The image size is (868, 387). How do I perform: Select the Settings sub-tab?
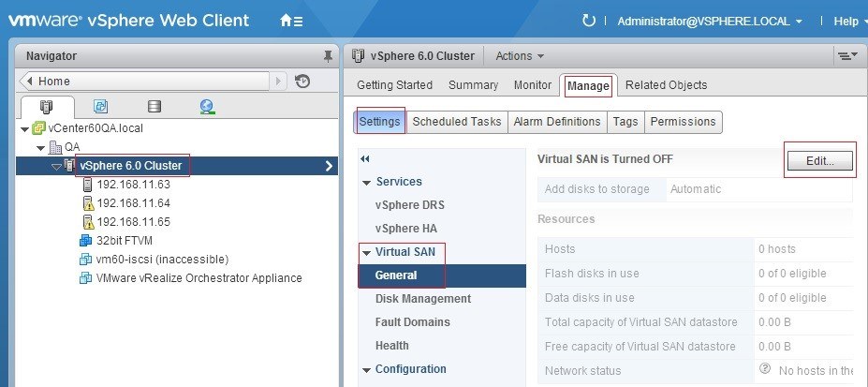(x=379, y=122)
